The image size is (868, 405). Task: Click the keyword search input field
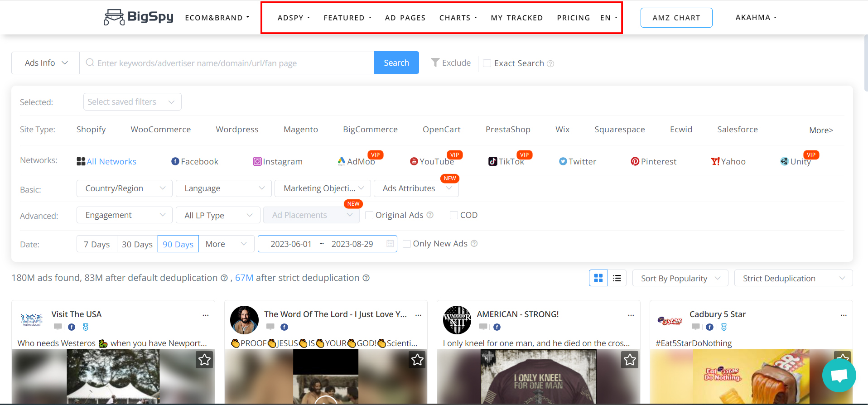[227, 63]
